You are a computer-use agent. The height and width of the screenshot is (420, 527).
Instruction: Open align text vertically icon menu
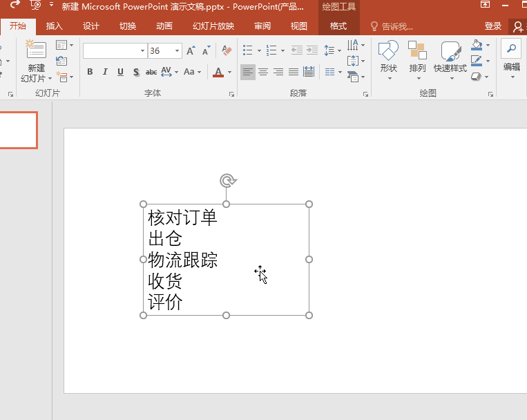pyautogui.click(x=356, y=61)
